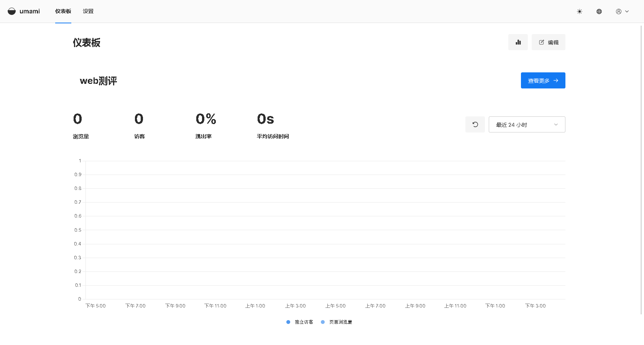Click the 访客 metric label
Image resolution: width=644 pixels, height=345 pixels.
click(x=140, y=136)
